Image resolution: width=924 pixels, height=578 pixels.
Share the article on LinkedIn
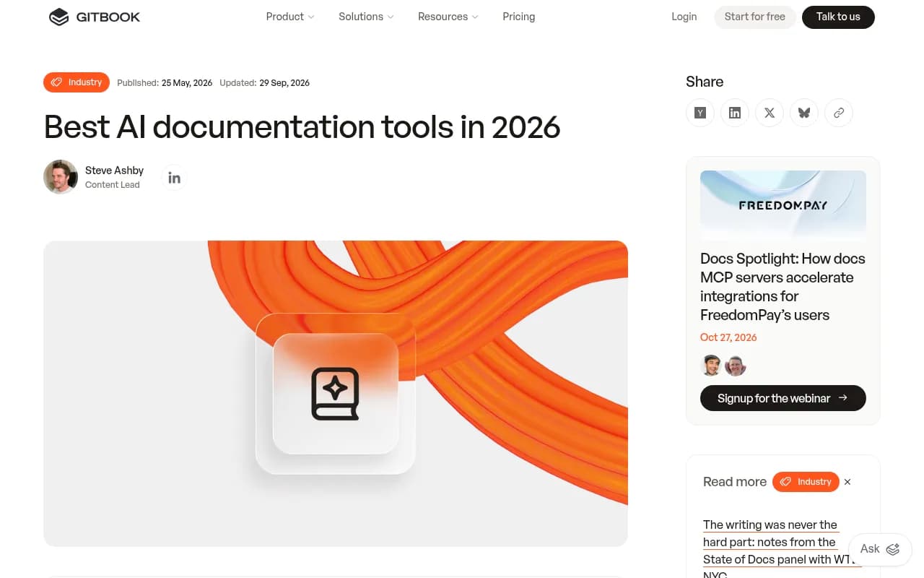[734, 113]
